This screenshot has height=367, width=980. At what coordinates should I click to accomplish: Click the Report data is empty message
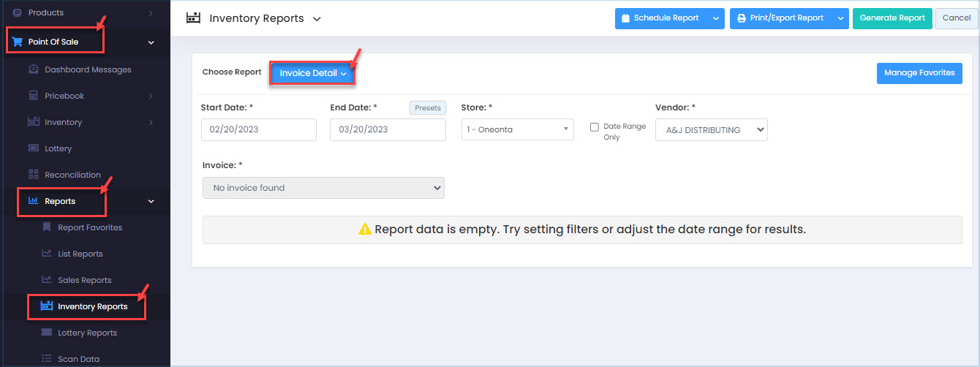(582, 230)
